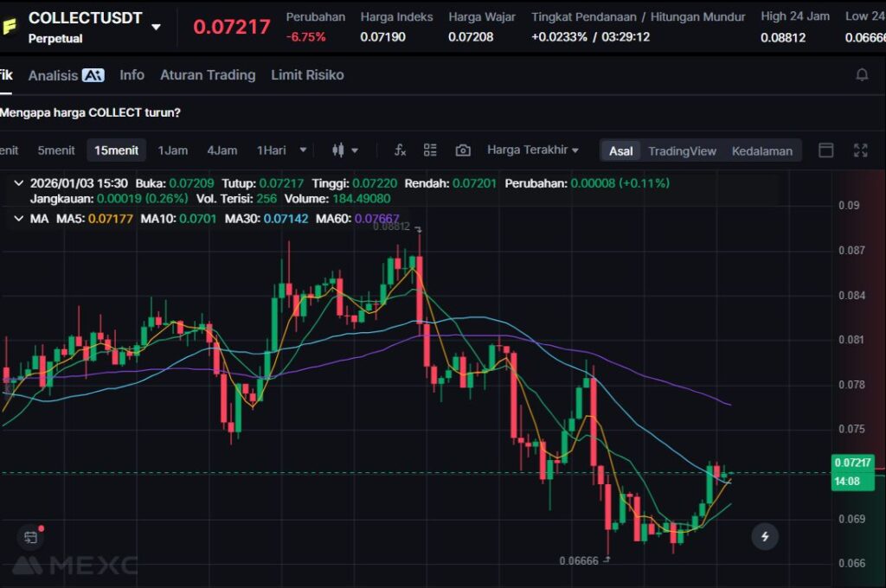886x588 pixels.
Task: Click the chart layout settings icon
Action: [x=430, y=150]
